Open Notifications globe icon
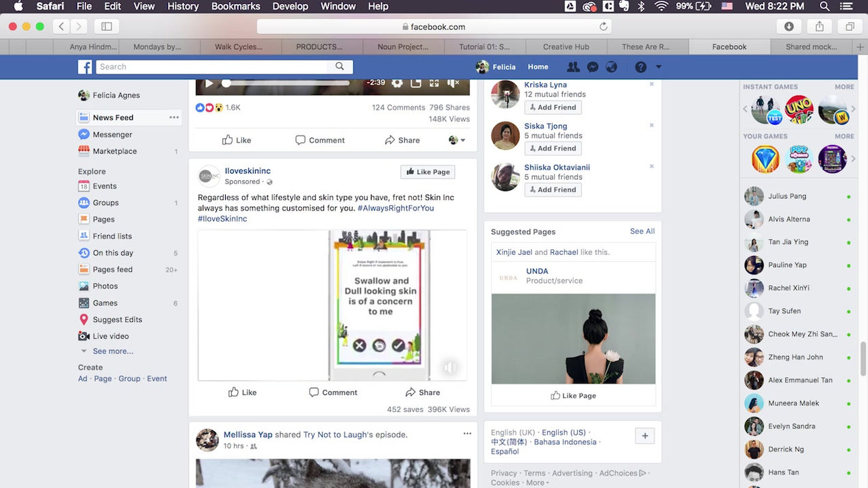 [x=611, y=67]
